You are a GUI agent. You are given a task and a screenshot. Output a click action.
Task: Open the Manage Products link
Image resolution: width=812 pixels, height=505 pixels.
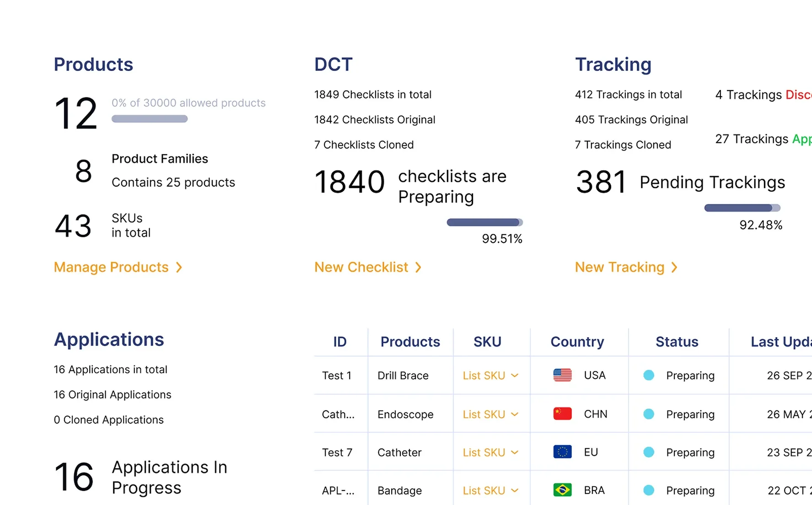[x=111, y=267]
